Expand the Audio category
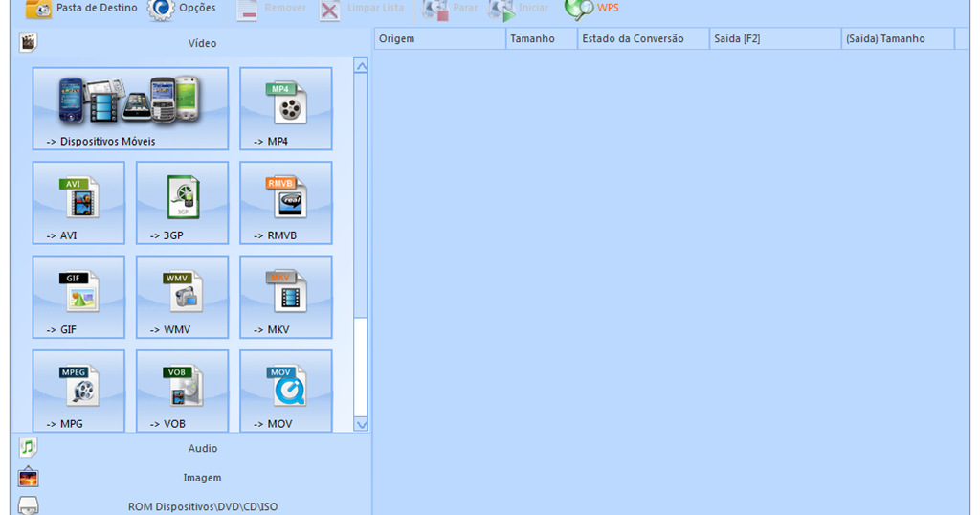 (x=192, y=448)
